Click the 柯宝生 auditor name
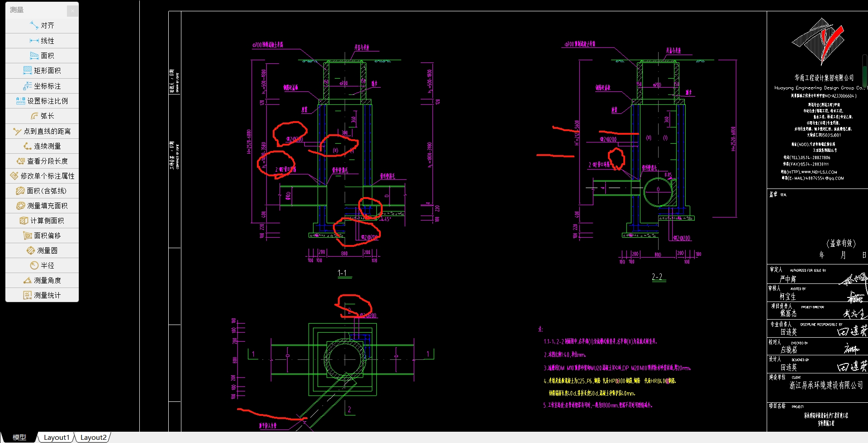This screenshot has width=868, height=443. (788, 297)
